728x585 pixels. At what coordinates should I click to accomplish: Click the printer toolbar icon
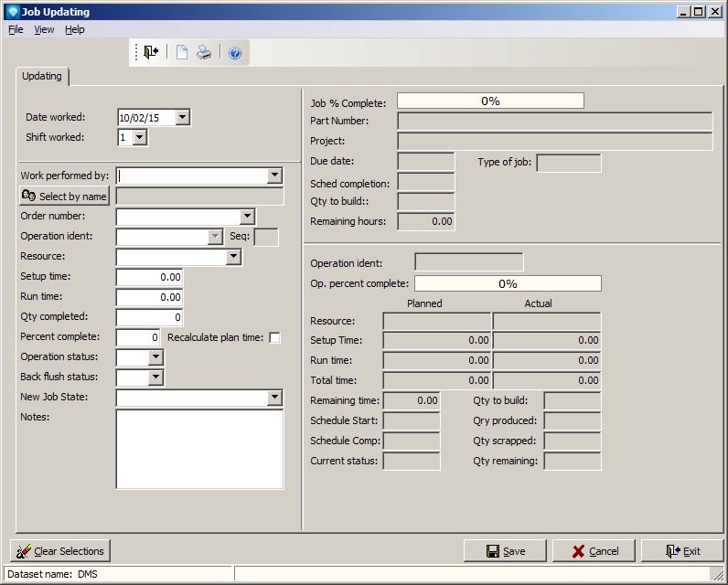coord(204,53)
